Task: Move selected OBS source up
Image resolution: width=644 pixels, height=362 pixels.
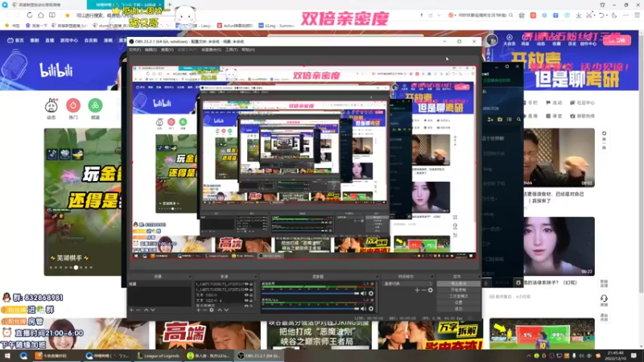Action: click(x=219, y=310)
